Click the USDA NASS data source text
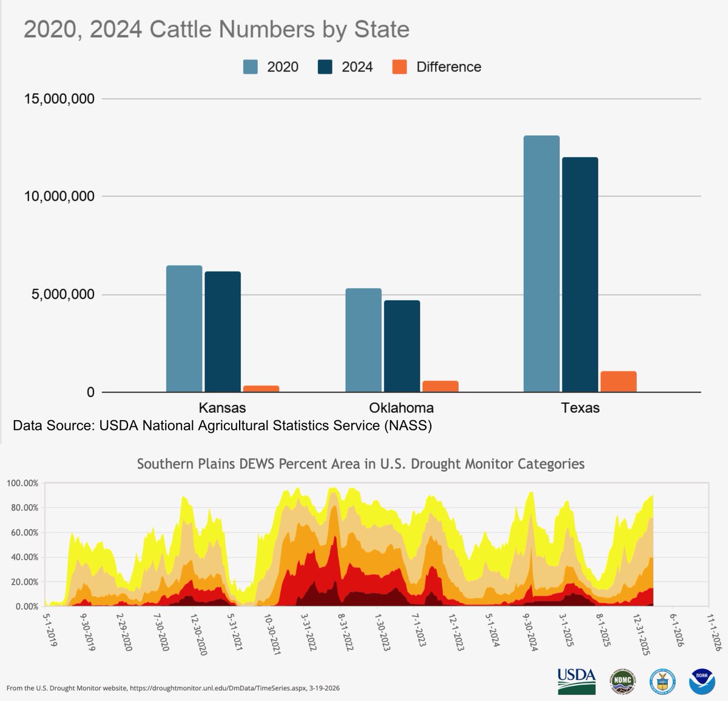The image size is (728, 701). 222,425
